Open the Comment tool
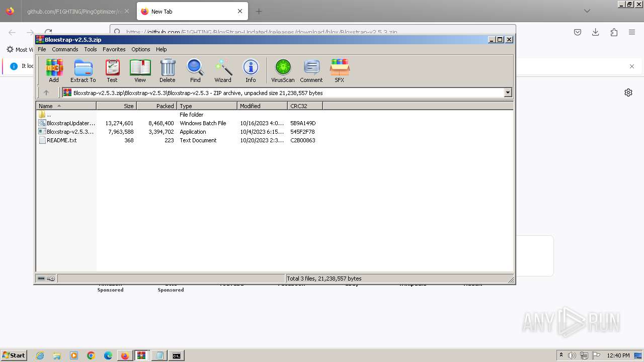The width and height of the screenshot is (644, 362). click(311, 70)
